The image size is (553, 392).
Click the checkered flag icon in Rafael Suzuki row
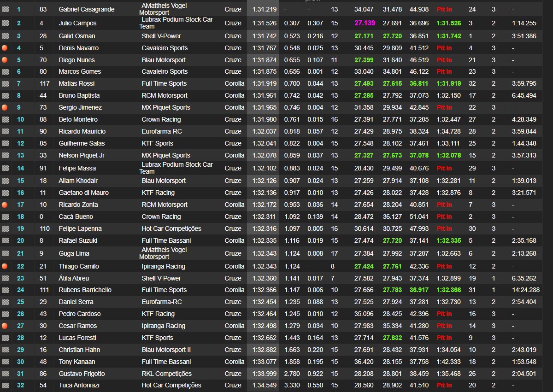tap(5, 240)
